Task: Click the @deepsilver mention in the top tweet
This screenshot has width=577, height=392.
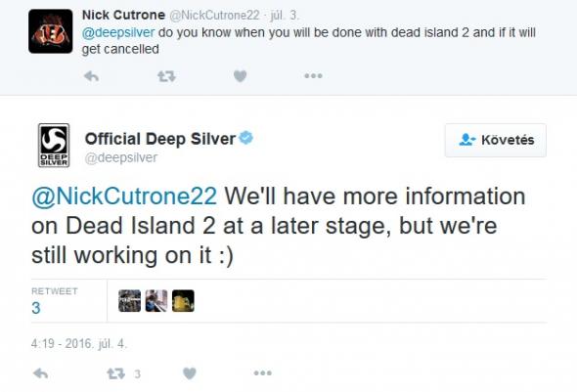Action: click(x=118, y=32)
